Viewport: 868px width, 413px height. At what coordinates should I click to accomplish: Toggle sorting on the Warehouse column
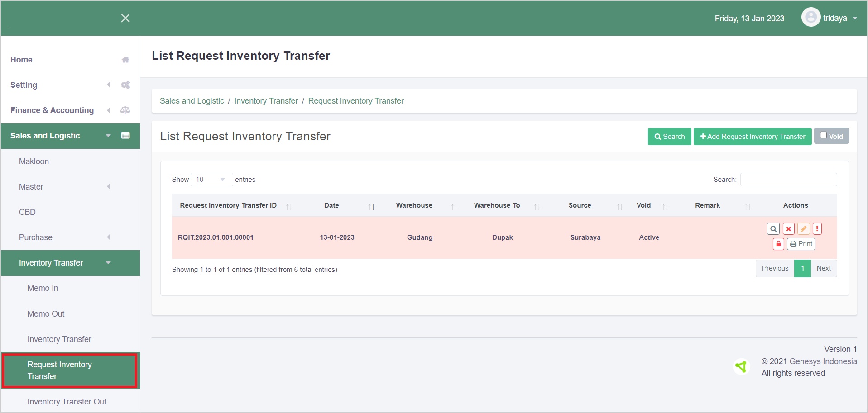click(x=455, y=206)
